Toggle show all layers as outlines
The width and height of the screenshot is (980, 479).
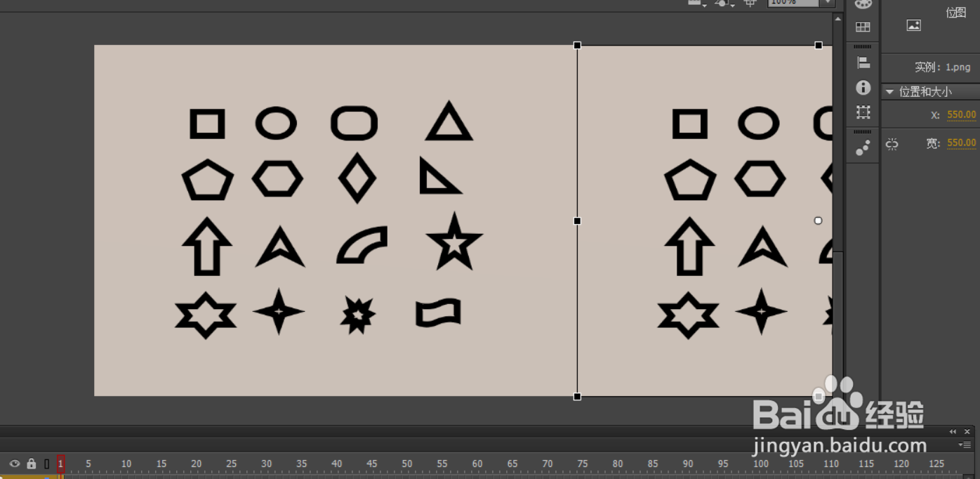pos(47,464)
